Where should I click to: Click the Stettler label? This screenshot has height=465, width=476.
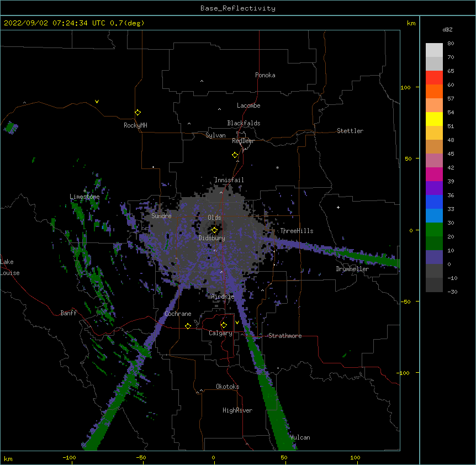[350, 131]
